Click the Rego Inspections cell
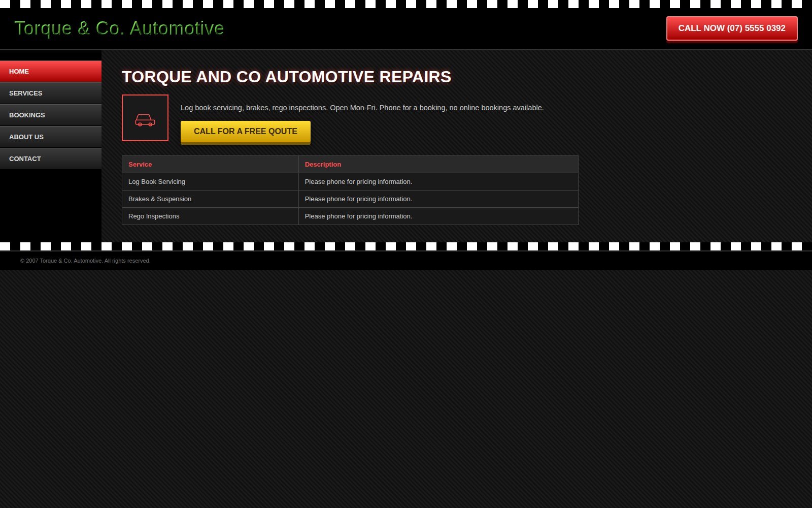812x508 pixels. click(x=210, y=216)
